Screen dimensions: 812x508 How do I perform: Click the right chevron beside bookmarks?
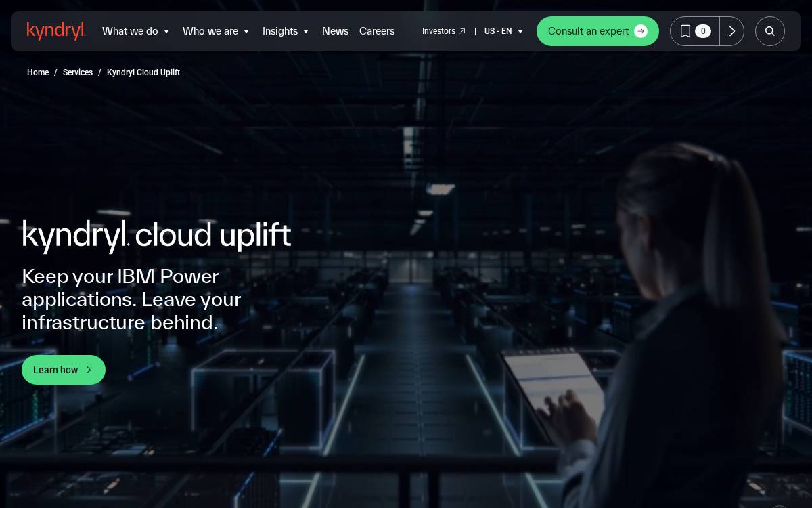coord(731,31)
